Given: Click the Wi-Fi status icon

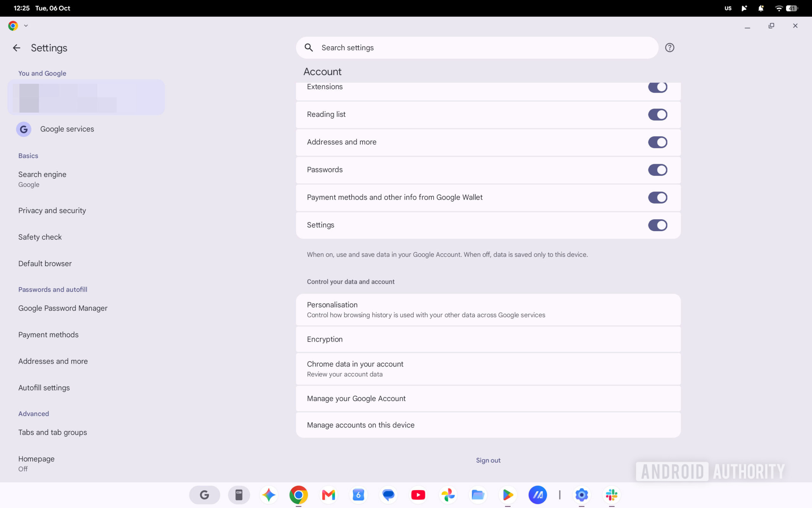Looking at the screenshot, I should coord(778,8).
